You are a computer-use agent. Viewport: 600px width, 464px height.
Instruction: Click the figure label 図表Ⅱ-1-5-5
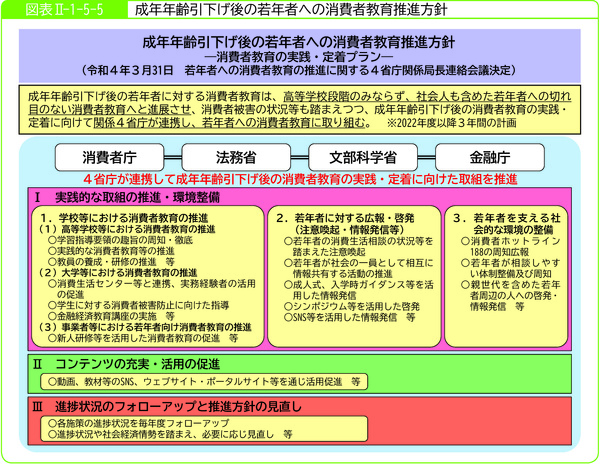[x=64, y=10]
